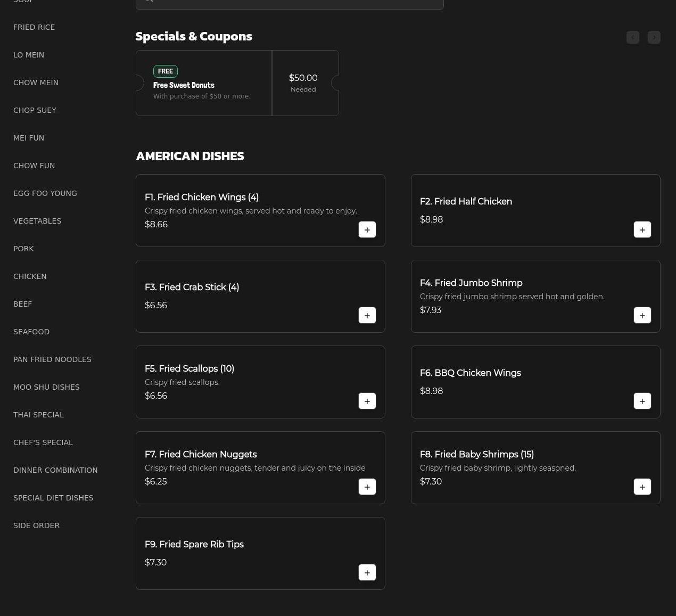676x616 pixels.
Task: Add F2 Fried Half Chicken to order
Action: (642, 229)
